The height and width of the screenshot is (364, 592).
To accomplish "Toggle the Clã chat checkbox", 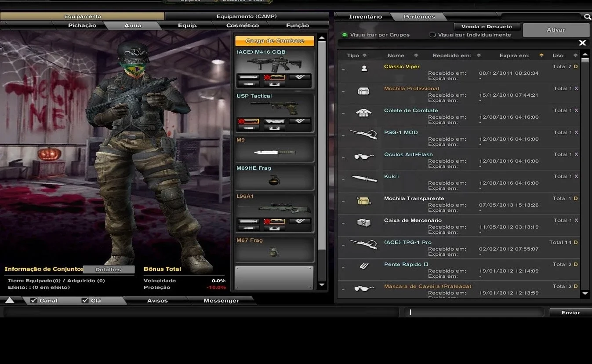I will pyautogui.click(x=85, y=301).
